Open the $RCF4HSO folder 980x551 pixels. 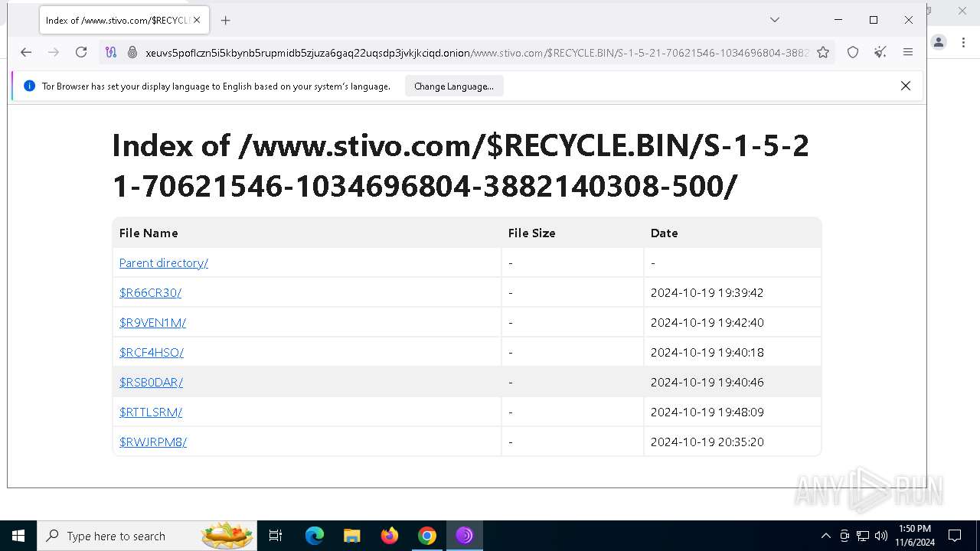coord(152,352)
